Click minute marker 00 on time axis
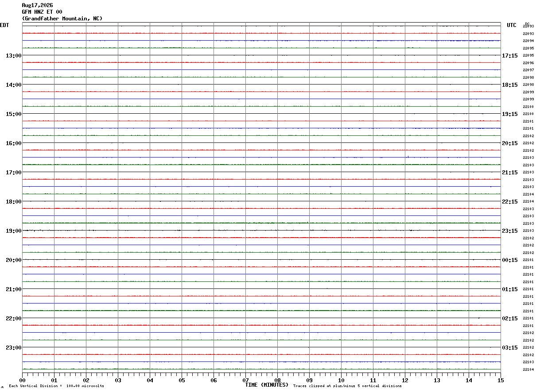Image resolution: width=536 pixels, height=392 pixels. (x=22, y=380)
